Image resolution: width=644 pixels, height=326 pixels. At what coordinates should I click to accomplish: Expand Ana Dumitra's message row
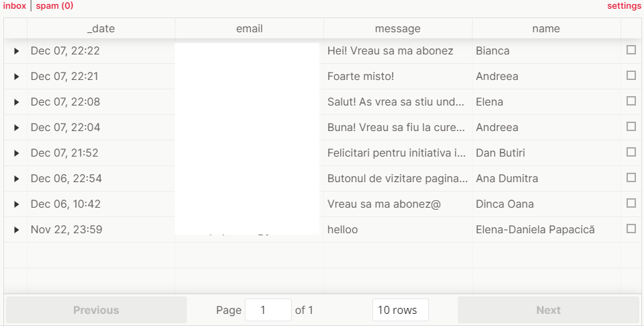click(16, 179)
